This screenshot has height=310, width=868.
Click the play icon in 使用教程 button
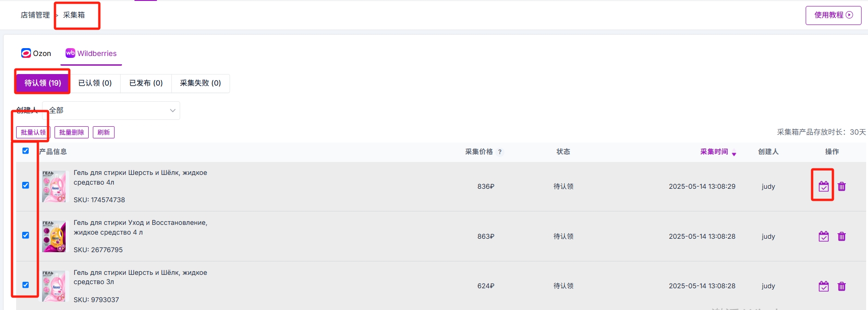coord(849,15)
